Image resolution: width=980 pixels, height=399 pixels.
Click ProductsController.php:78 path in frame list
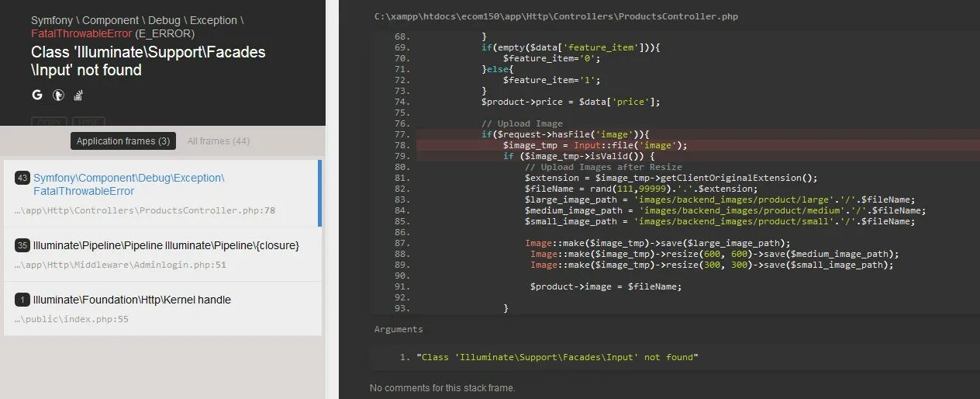(145, 210)
